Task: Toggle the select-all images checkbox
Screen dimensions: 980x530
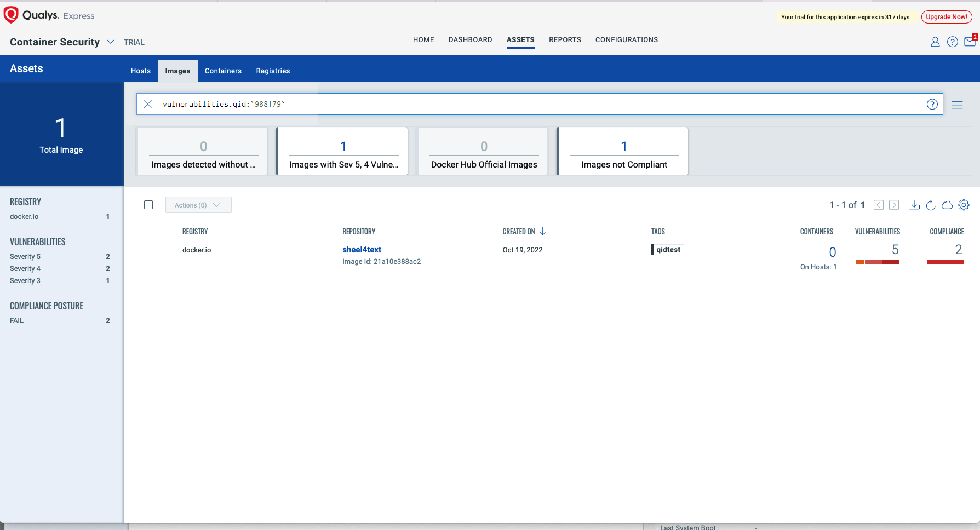Action: [x=148, y=205]
